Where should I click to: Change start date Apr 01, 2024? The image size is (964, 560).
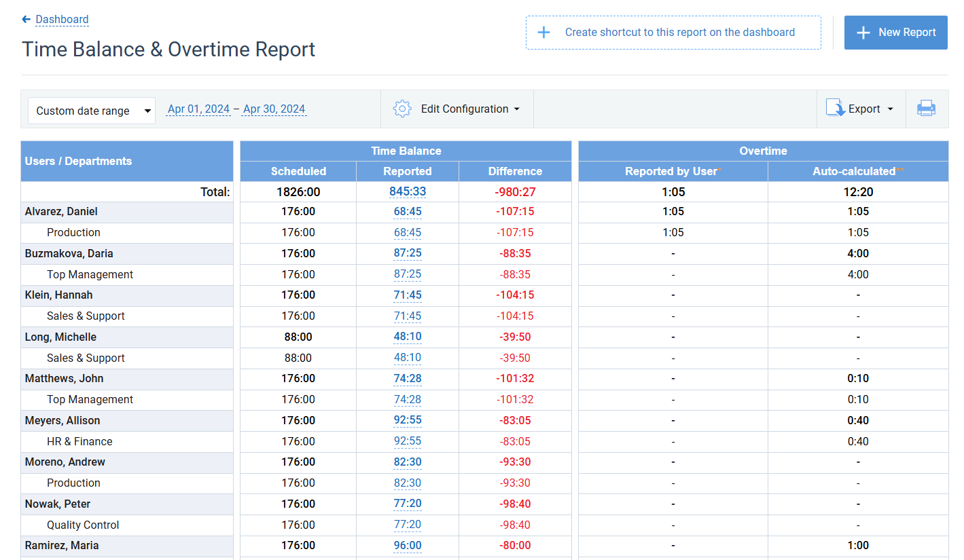tap(198, 109)
